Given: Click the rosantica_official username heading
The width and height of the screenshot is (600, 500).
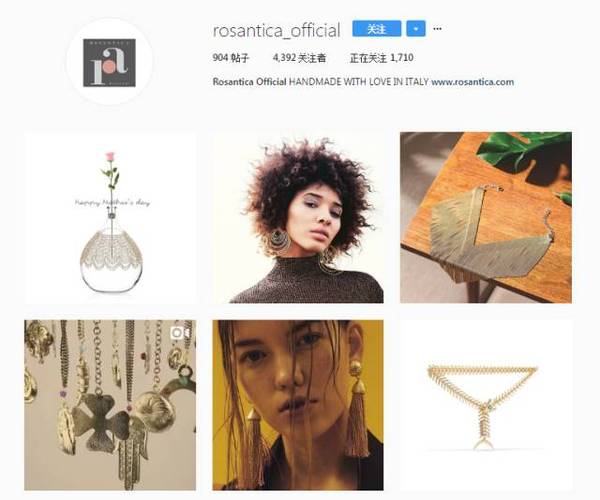Looking at the screenshot, I should pyautogui.click(x=276, y=31).
